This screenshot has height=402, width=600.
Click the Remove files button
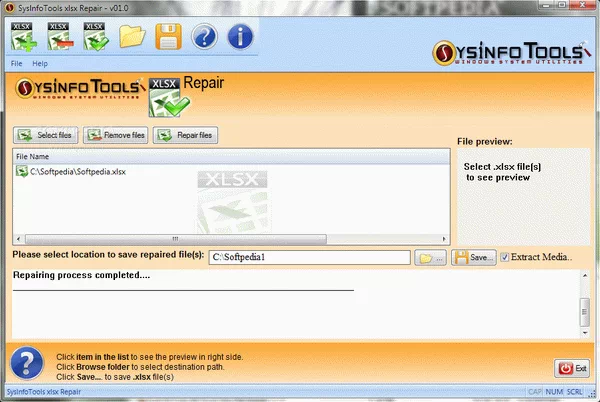pos(116,135)
